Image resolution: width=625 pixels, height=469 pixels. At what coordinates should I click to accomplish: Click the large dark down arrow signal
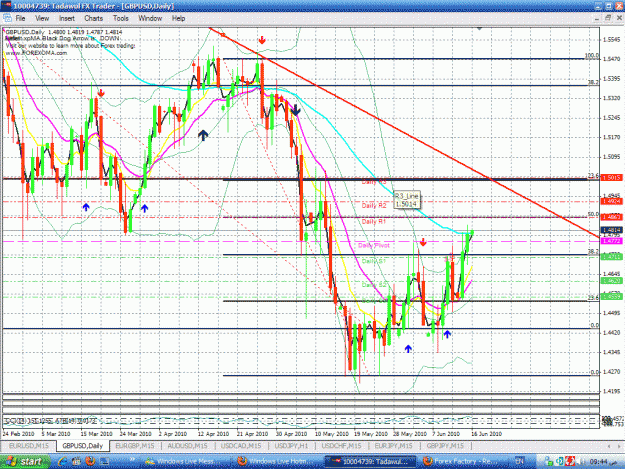295,110
